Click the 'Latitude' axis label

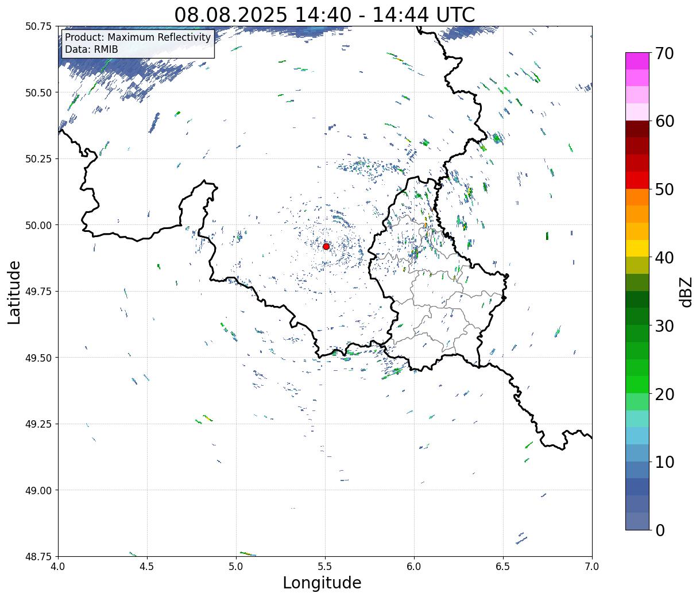(x=14, y=292)
